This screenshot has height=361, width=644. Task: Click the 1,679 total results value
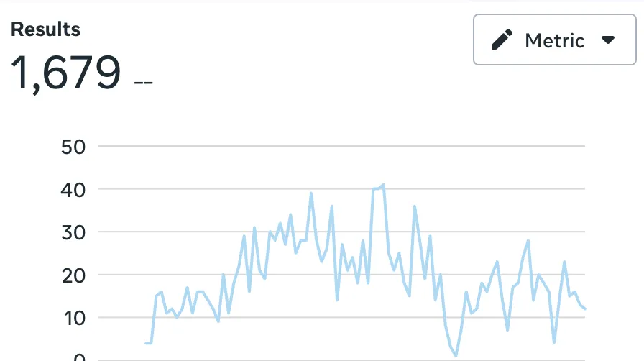click(x=65, y=73)
